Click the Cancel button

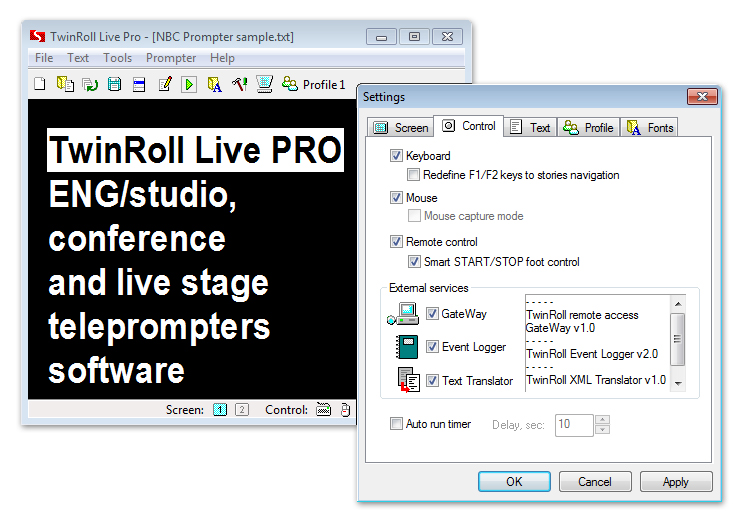tap(595, 482)
